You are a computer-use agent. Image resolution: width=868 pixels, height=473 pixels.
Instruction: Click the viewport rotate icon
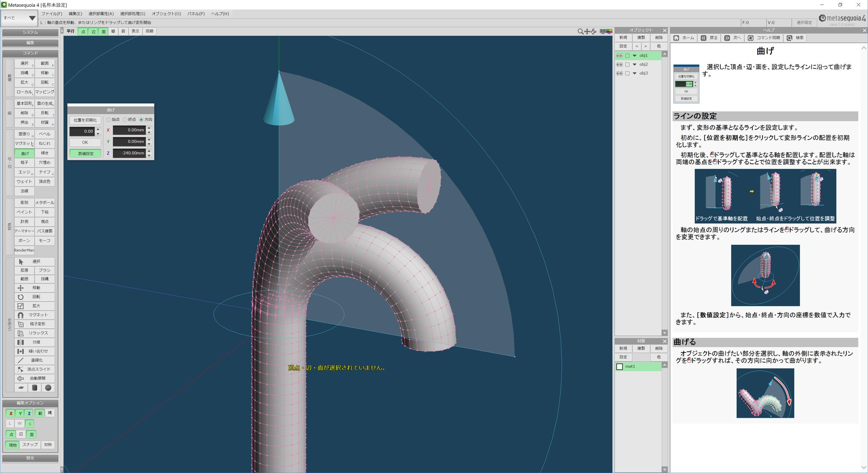coord(594,31)
